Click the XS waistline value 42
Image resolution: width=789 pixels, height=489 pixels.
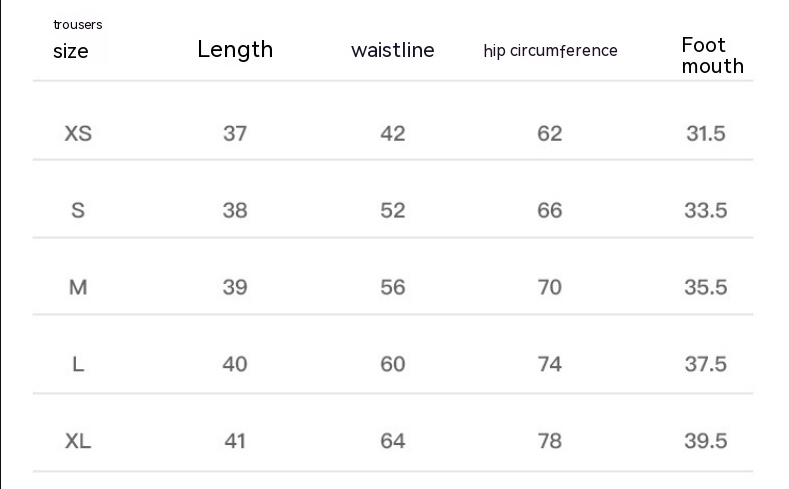click(393, 133)
